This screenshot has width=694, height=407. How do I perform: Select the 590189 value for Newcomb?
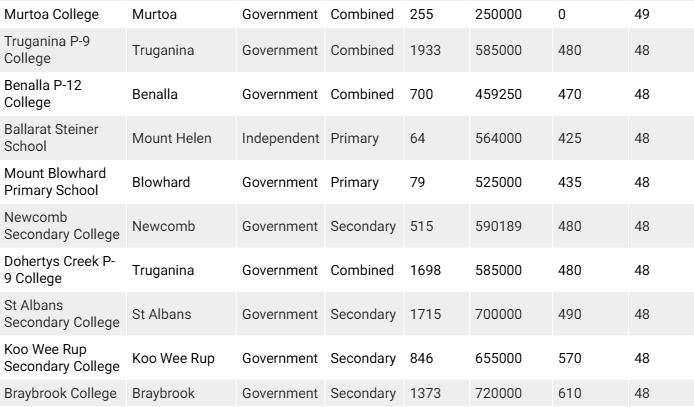497,226
